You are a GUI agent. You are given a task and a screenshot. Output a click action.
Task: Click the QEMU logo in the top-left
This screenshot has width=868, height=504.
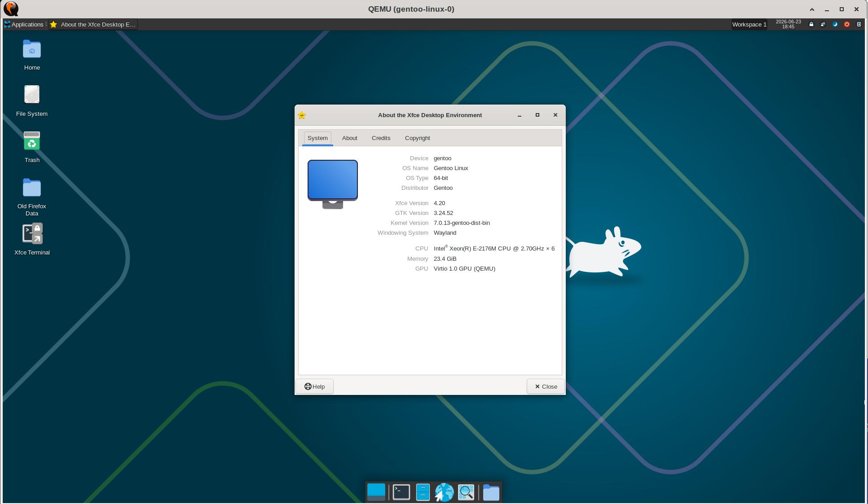point(11,9)
